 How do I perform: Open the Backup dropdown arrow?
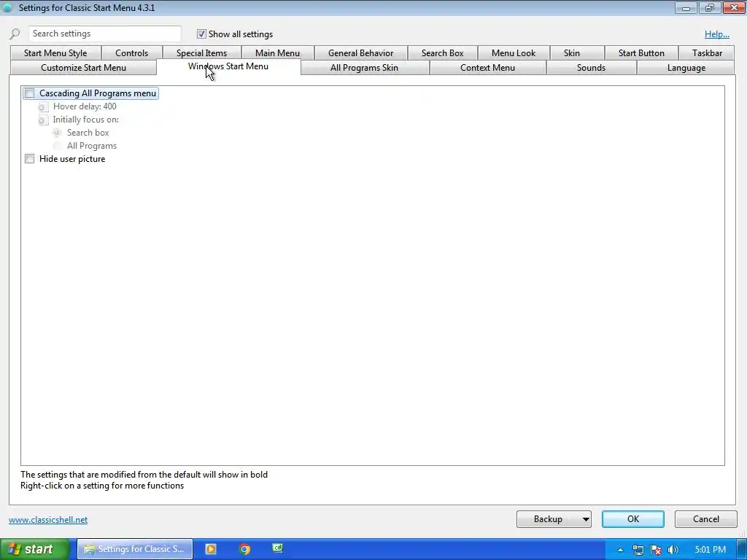[x=586, y=519]
